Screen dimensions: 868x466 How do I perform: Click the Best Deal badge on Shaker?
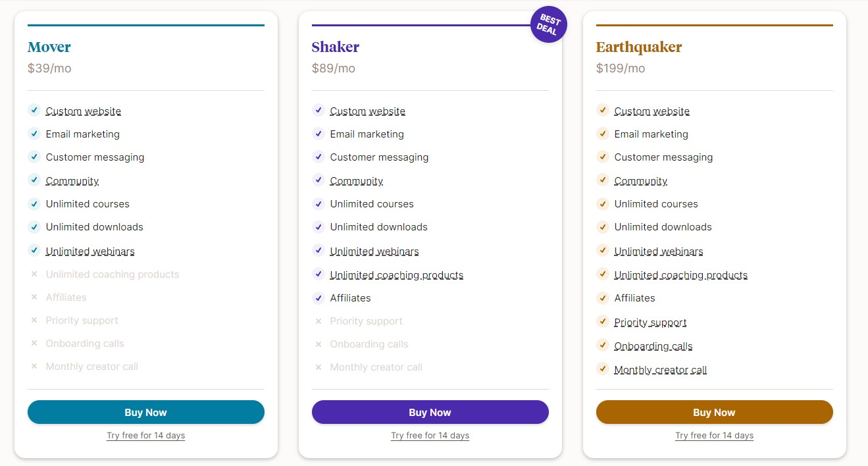tap(549, 24)
